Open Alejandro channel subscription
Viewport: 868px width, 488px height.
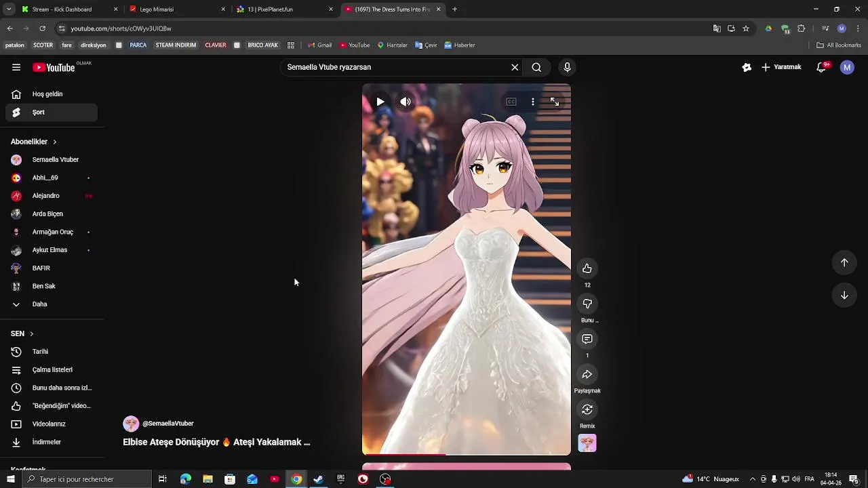(52, 196)
